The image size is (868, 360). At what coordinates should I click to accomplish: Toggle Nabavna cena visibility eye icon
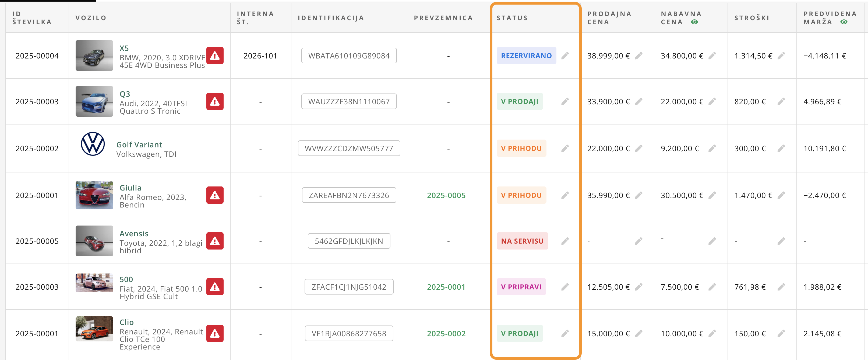694,22
